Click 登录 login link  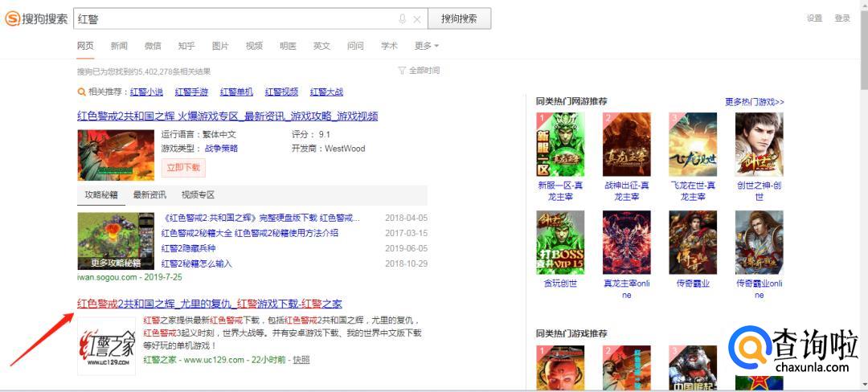[x=842, y=18]
